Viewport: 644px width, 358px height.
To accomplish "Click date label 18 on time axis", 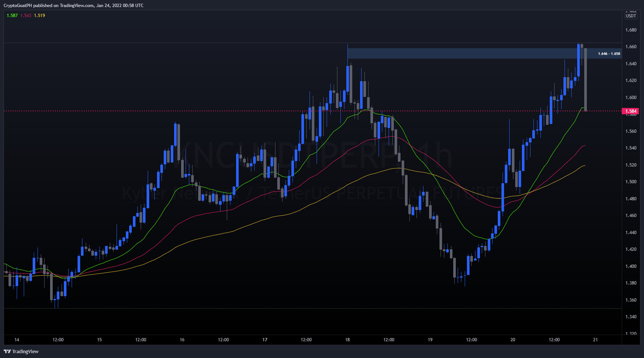I will (347, 340).
